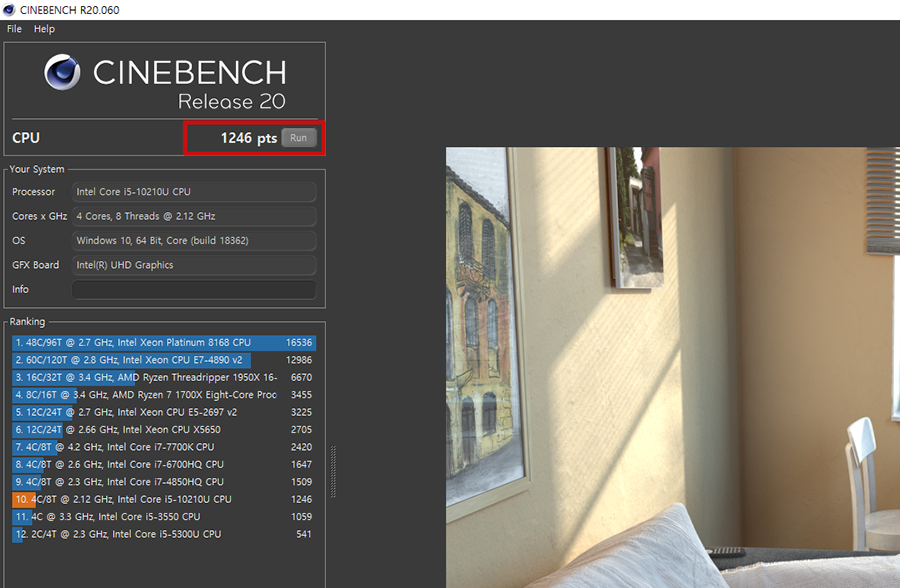Click the GFX Board field Intel UHD Graphics
This screenshot has width=900, height=588.
coord(194,265)
